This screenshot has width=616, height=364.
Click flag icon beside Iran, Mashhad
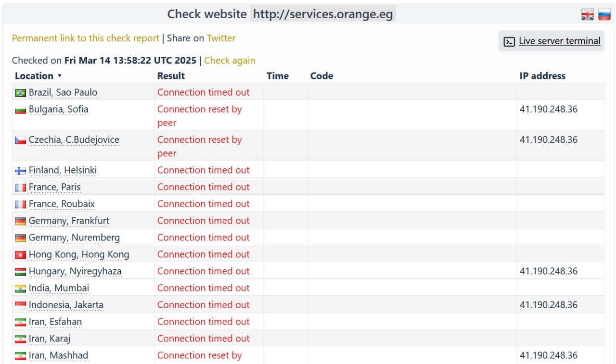pyautogui.click(x=20, y=356)
